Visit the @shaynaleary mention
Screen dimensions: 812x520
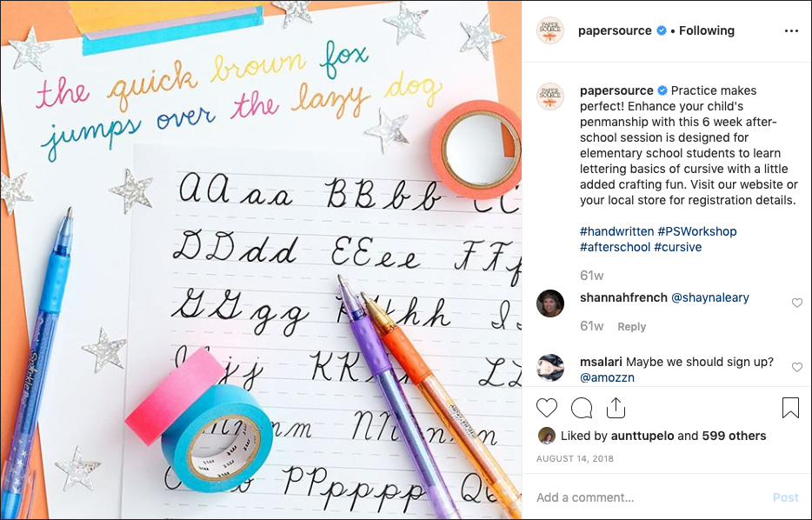tap(710, 297)
